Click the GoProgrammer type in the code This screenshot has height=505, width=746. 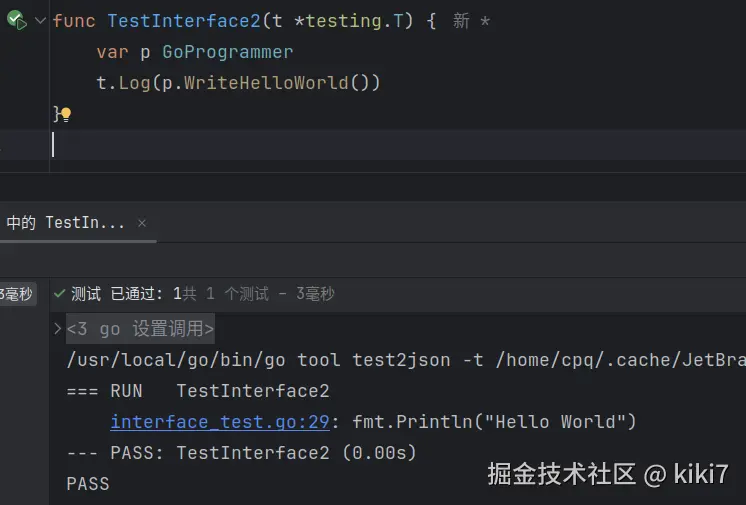pos(228,52)
